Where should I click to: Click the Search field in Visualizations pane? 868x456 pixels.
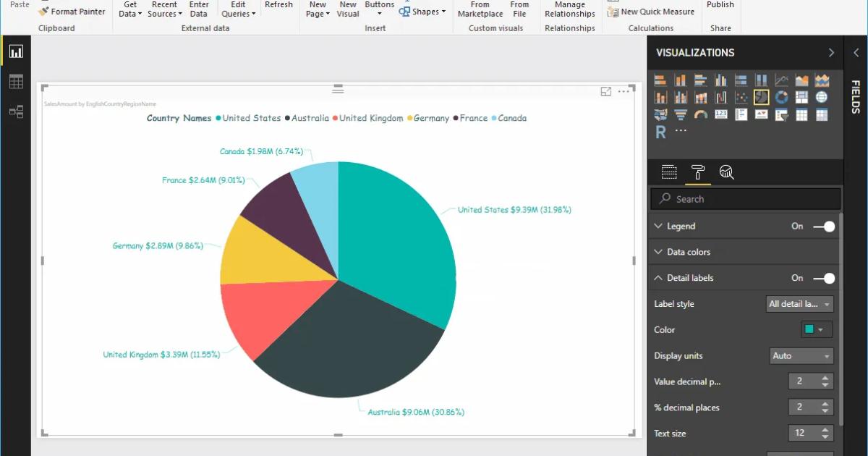744,198
